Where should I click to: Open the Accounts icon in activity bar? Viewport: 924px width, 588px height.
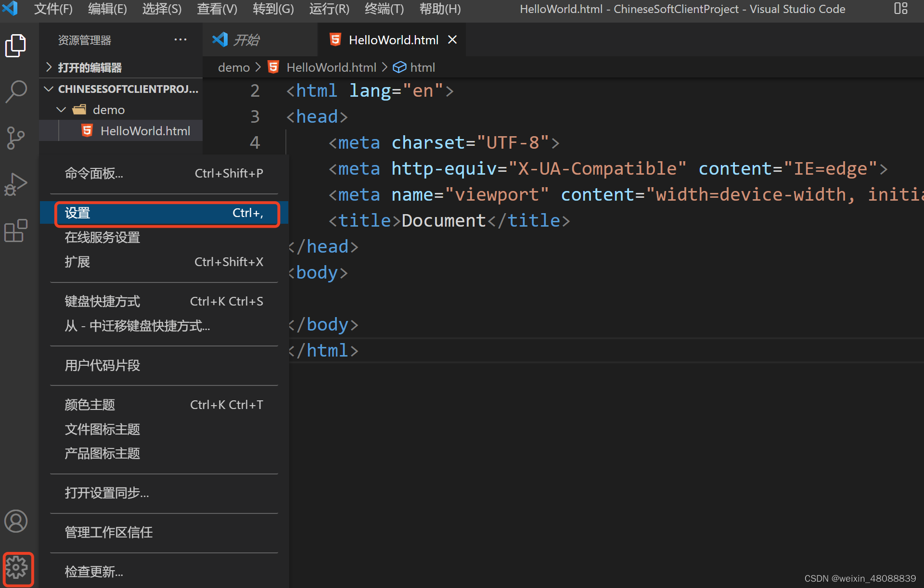(x=16, y=521)
